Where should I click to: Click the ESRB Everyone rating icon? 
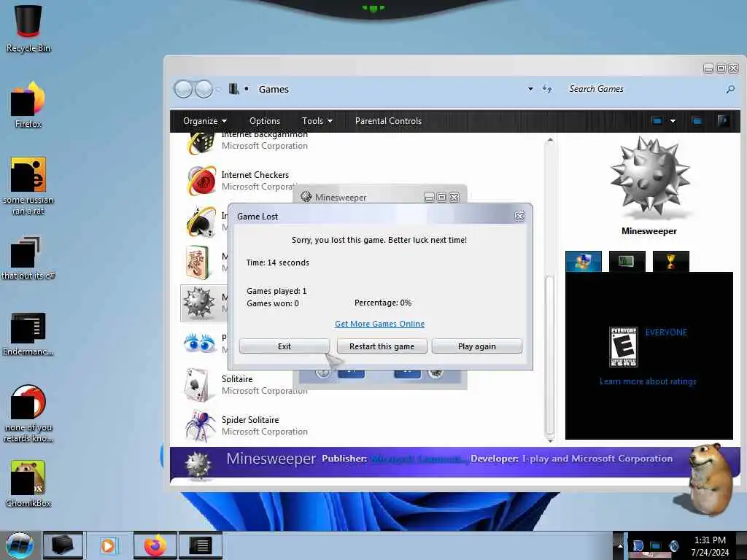[624, 346]
